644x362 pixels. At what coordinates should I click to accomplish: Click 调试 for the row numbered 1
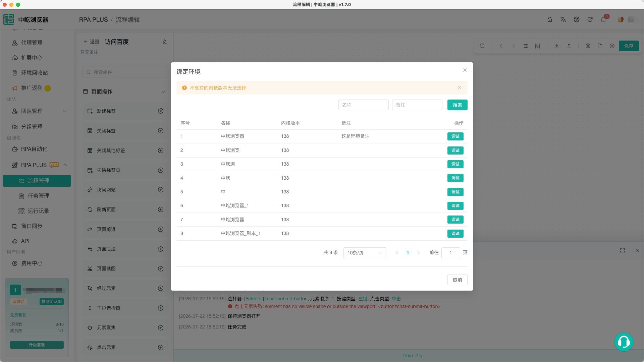455,136
